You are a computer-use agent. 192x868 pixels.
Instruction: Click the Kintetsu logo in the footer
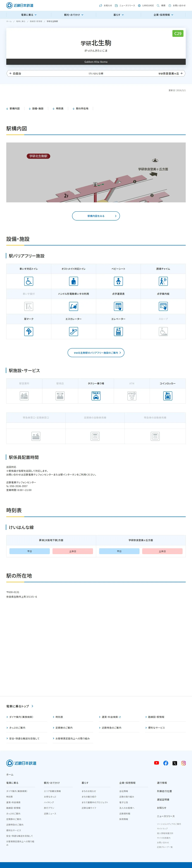[x=21, y=763]
